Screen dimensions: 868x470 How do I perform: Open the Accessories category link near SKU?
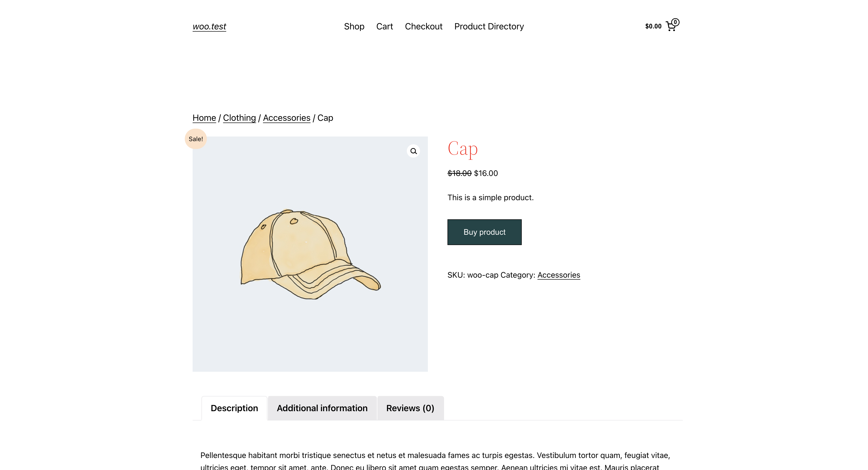click(559, 275)
